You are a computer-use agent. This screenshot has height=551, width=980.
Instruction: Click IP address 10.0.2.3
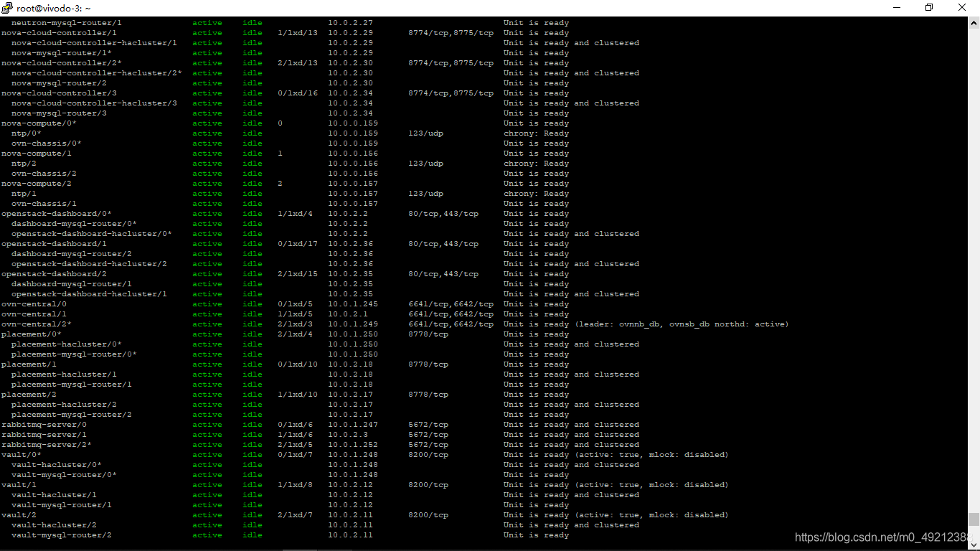coord(348,435)
